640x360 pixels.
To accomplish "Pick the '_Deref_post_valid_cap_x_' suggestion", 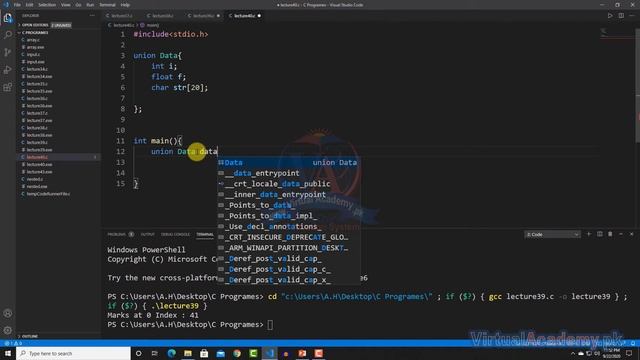I will [x=289, y=280].
